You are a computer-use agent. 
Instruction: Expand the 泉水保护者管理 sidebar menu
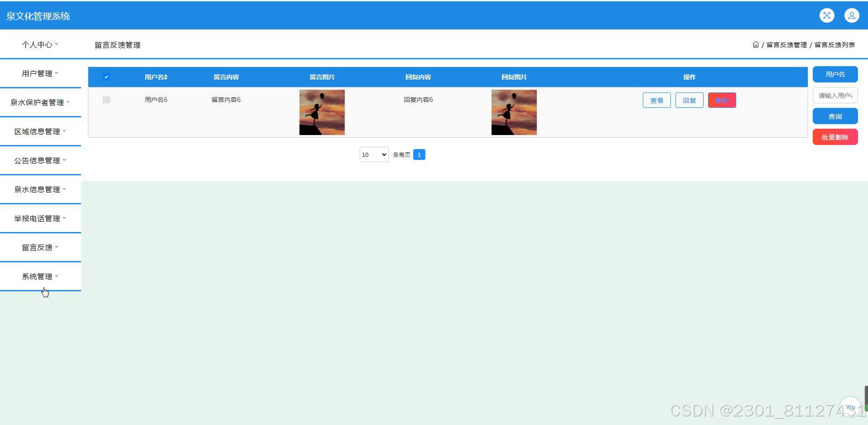click(x=40, y=102)
